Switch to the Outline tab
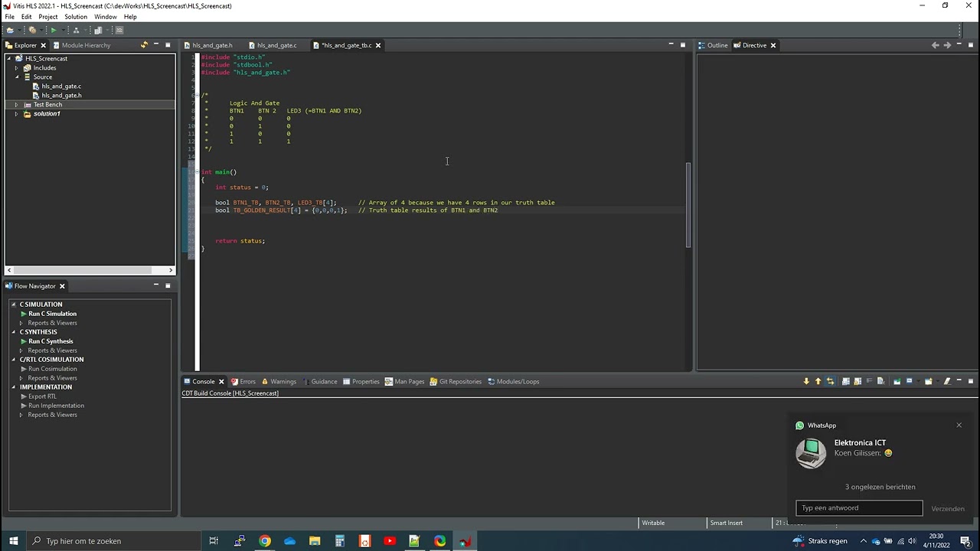980x551 pixels. tap(713, 45)
